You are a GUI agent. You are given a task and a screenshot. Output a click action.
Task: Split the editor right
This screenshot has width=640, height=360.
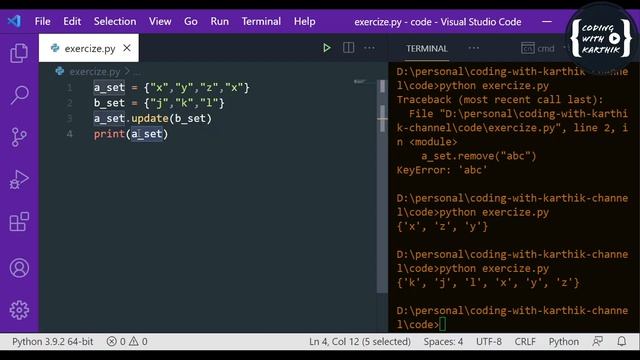tap(349, 48)
